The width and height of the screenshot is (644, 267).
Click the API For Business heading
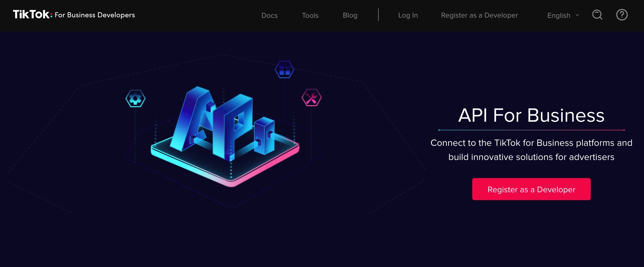(531, 115)
